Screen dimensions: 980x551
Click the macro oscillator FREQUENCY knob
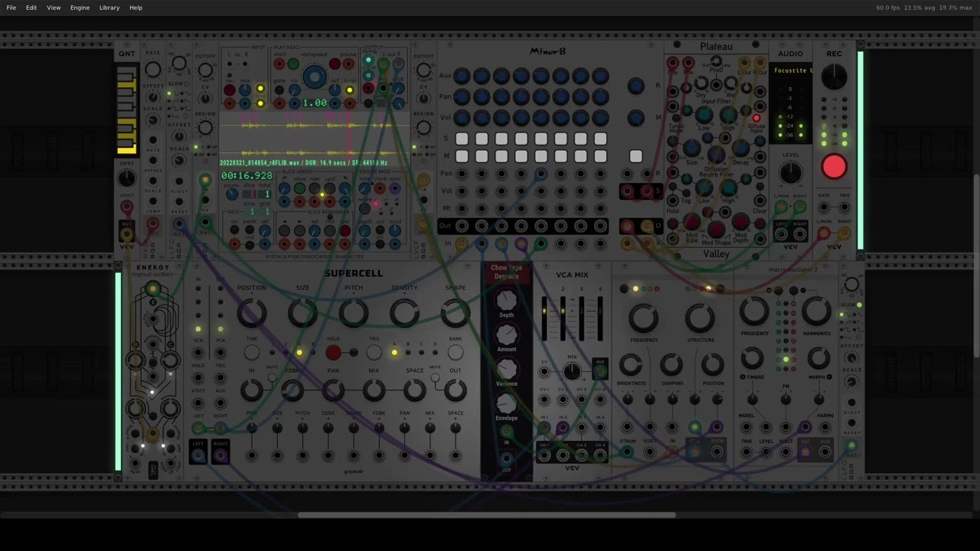point(753,312)
